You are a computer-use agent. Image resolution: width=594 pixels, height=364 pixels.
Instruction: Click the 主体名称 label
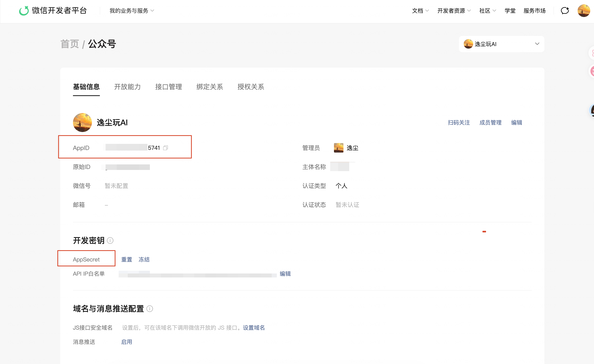tap(314, 167)
